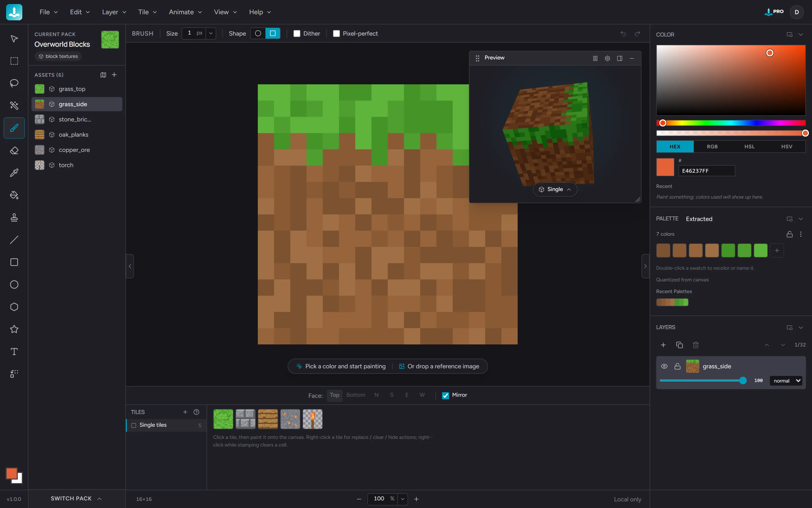The width and height of the screenshot is (812, 508).
Task: Pick the brightest green palette swatch
Action: tap(761, 251)
